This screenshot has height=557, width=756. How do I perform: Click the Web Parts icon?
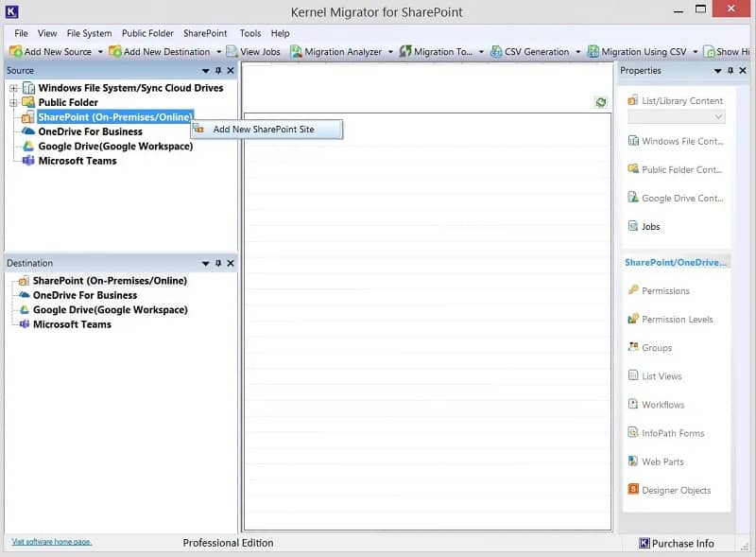[x=633, y=461]
